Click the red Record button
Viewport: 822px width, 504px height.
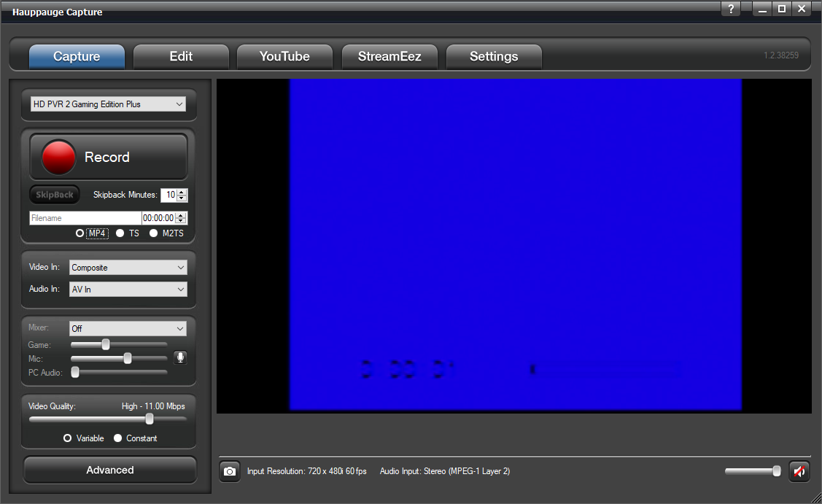click(x=109, y=157)
